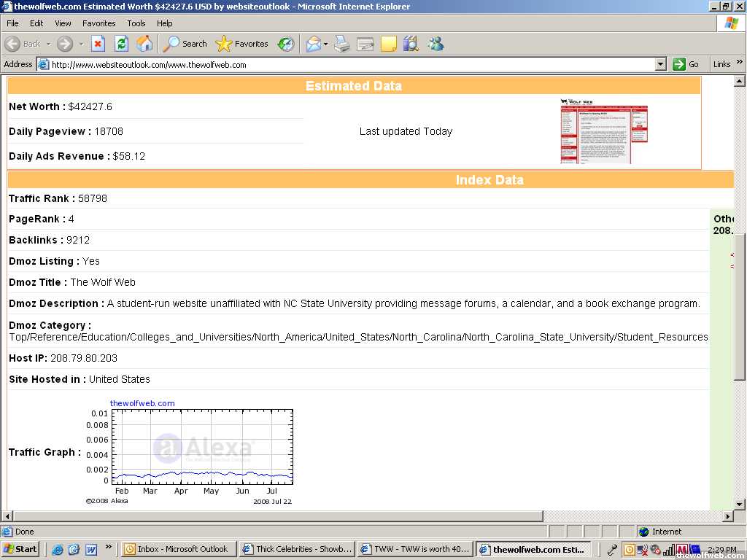The image size is (747, 560).
Task: Go to the Home page
Action: coord(144,44)
